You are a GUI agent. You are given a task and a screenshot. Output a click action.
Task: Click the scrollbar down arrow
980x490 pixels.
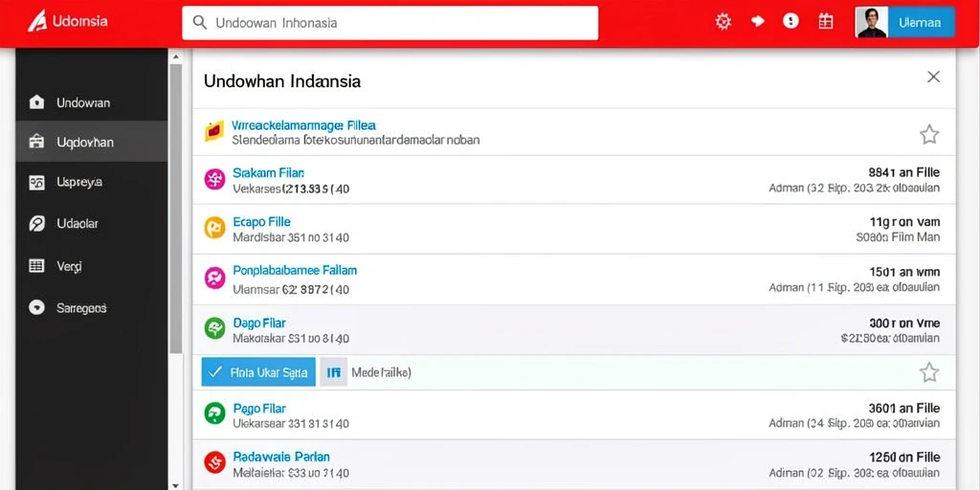(176, 485)
